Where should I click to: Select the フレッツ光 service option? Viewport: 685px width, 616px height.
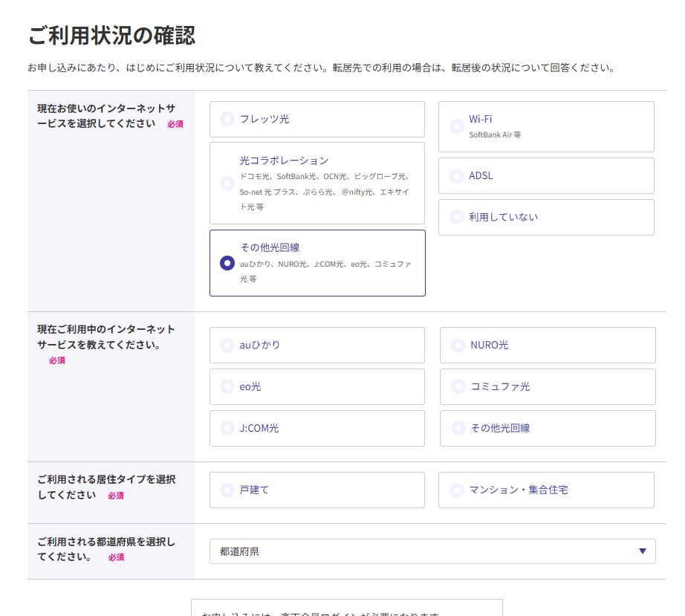click(x=316, y=119)
